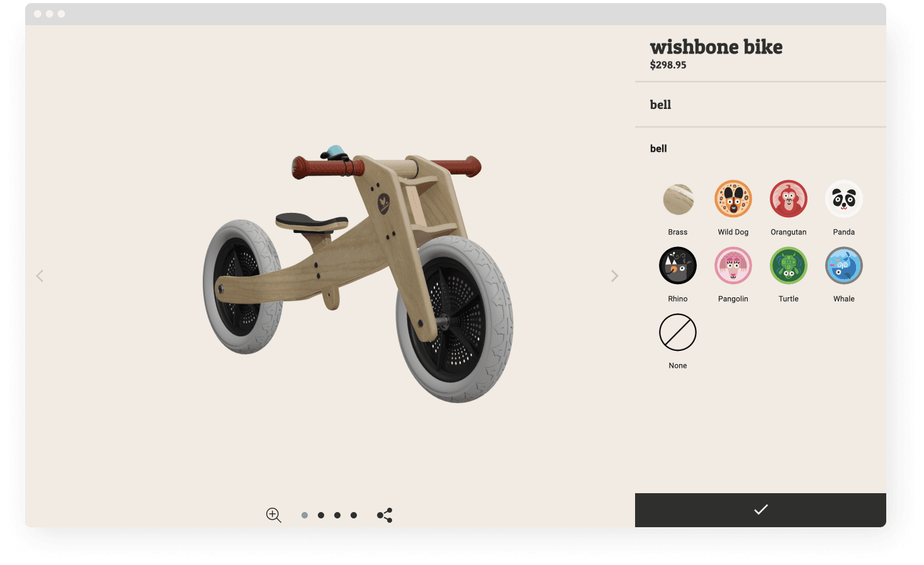Click the zoom magnifier icon

273,515
